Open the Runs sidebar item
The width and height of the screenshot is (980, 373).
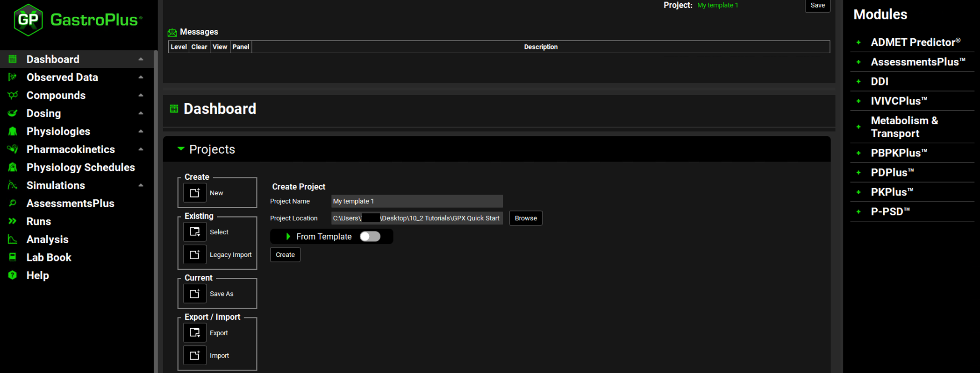click(x=38, y=221)
